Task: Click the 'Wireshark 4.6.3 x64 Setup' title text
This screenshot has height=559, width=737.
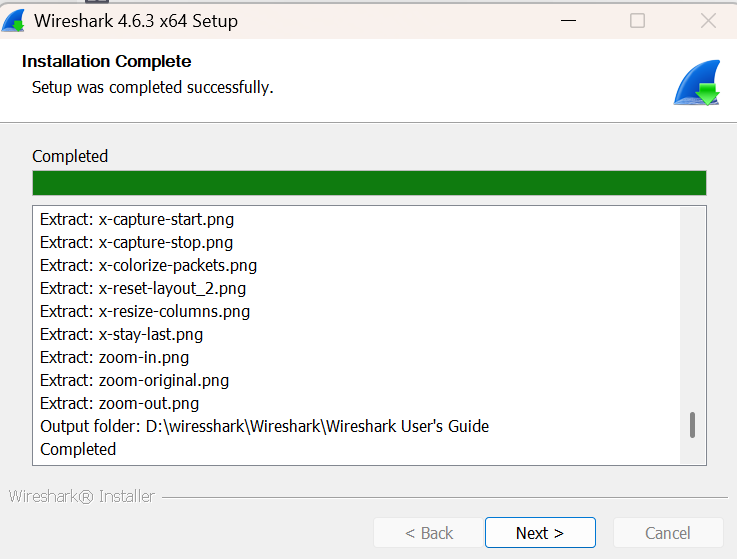Action: [x=136, y=21]
